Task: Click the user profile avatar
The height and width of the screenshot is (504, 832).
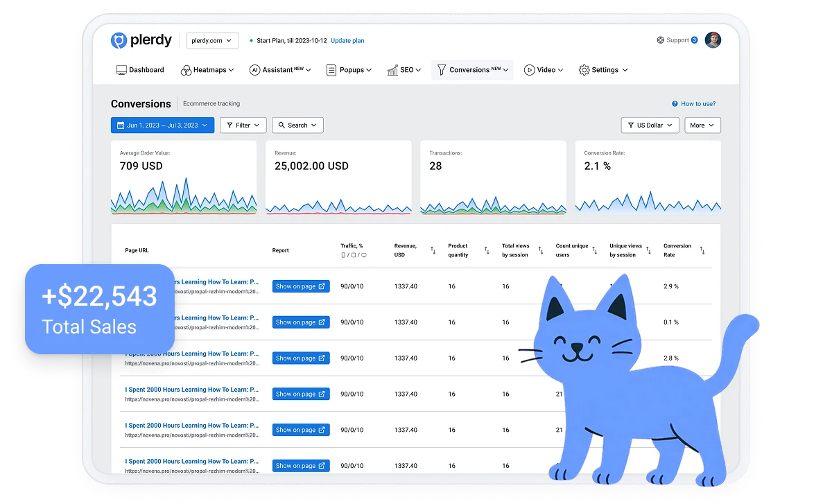Action: [713, 40]
